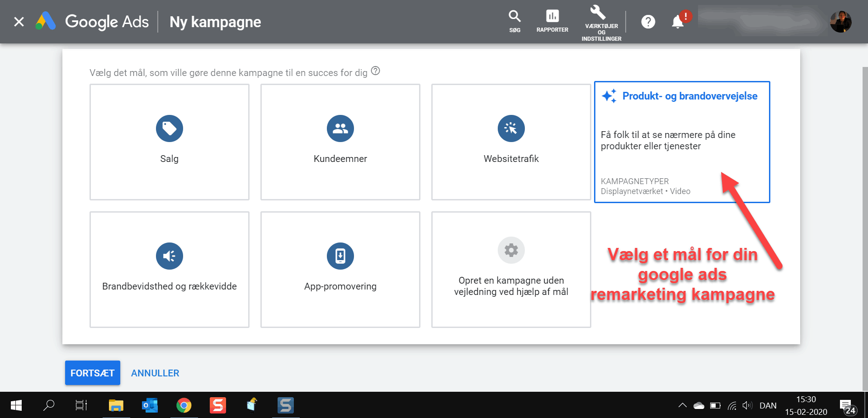Open the account profile avatar
This screenshot has width=868, height=418.
point(840,22)
